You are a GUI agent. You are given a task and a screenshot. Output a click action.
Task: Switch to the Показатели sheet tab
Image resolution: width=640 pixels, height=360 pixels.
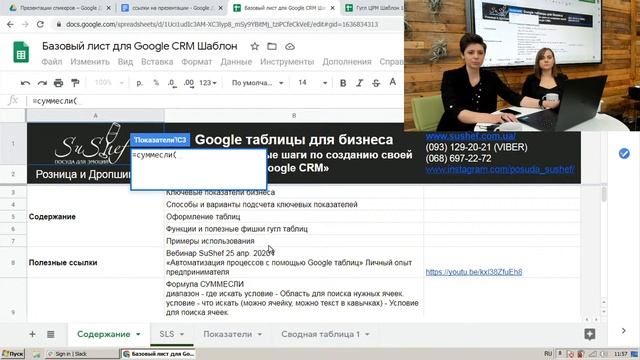227,334
